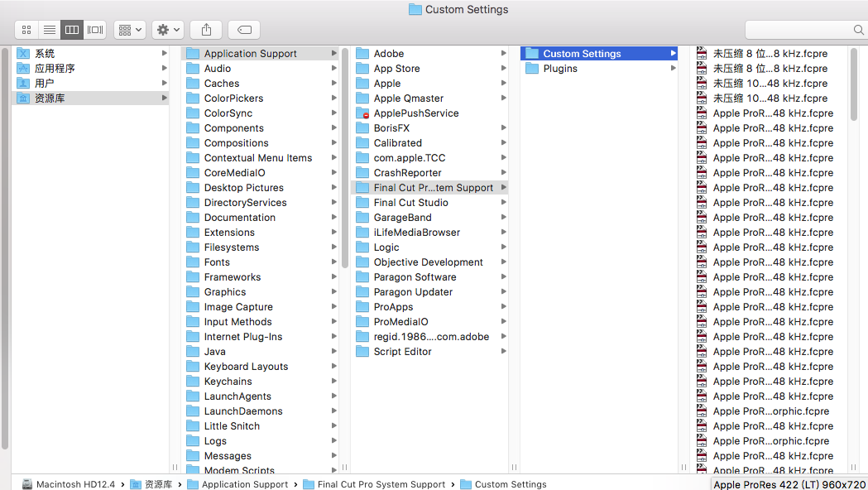Expand the Plugins folder arrow
The height and width of the screenshot is (490, 868).
tap(674, 68)
